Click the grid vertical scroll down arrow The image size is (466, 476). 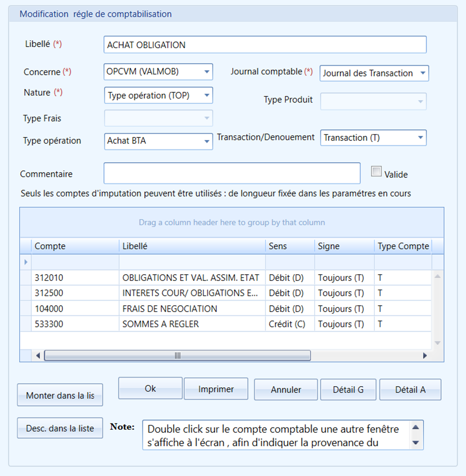(438, 343)
